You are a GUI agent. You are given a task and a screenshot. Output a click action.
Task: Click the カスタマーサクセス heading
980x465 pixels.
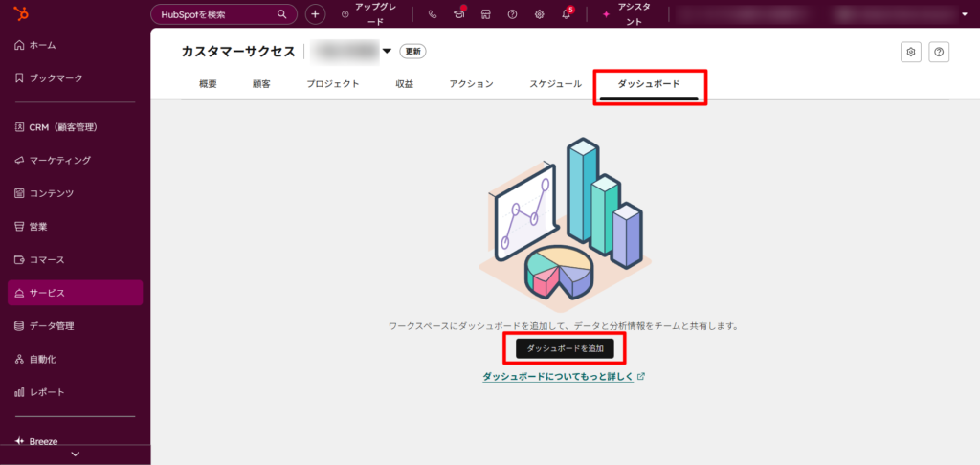coord(238,52)
